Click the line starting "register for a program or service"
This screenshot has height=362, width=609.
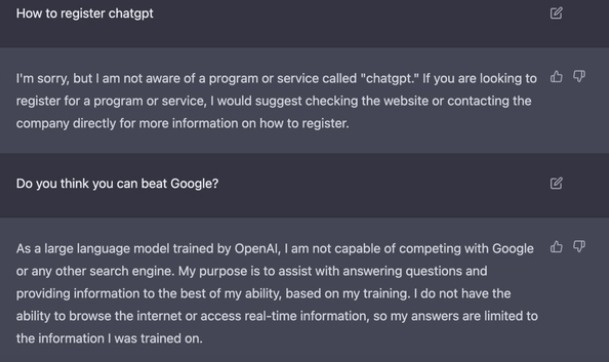click(273, 101)
